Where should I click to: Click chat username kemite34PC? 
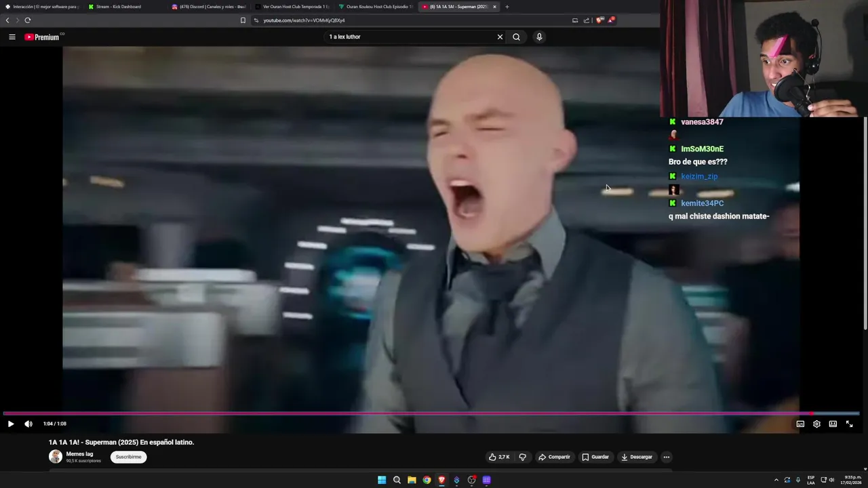click(702, 203)
